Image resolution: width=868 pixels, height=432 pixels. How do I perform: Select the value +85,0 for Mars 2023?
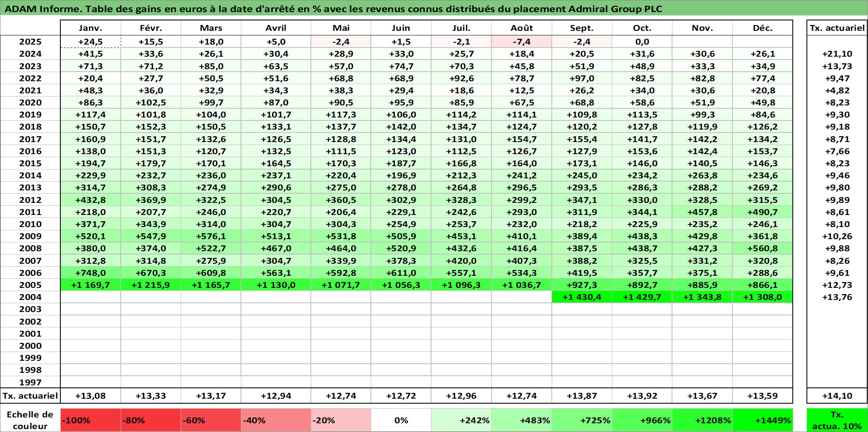click(211, 66)
